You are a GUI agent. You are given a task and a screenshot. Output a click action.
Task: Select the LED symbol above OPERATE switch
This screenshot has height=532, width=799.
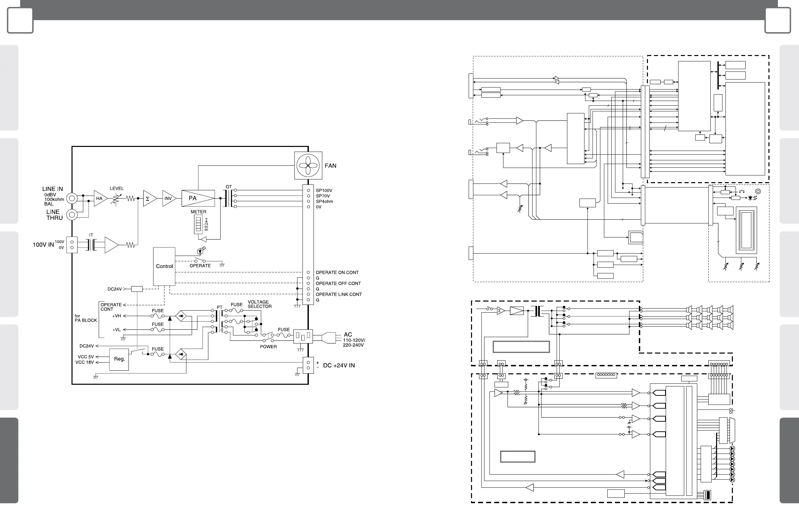(200, 252)
